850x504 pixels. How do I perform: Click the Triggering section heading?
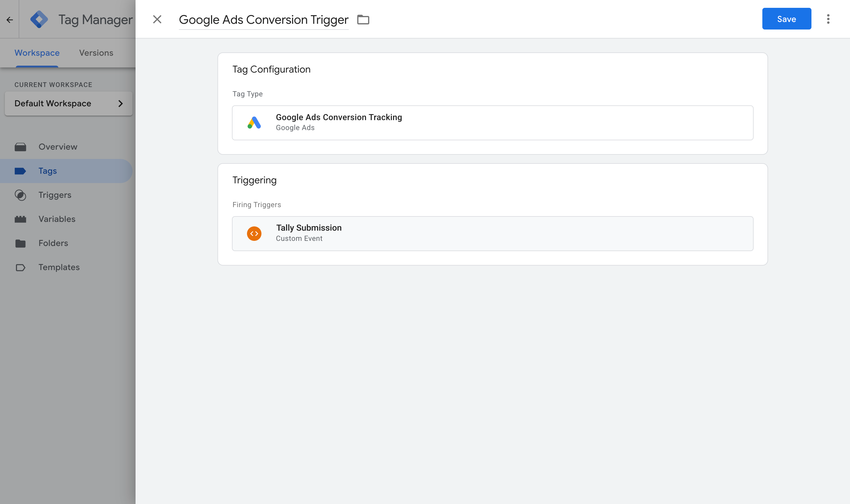tap(255, 180)
